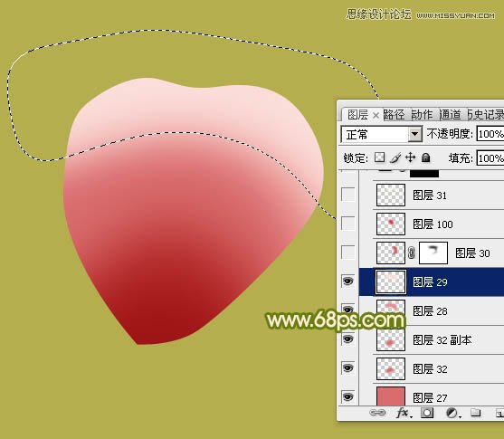Click the link layers chain icon at panel bottom
The height and width of the screenshot is (439, 504).
coord(377,413)
